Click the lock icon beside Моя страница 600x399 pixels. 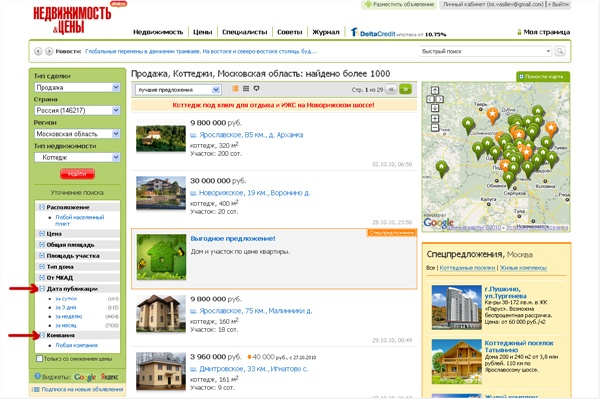point(519,32)
